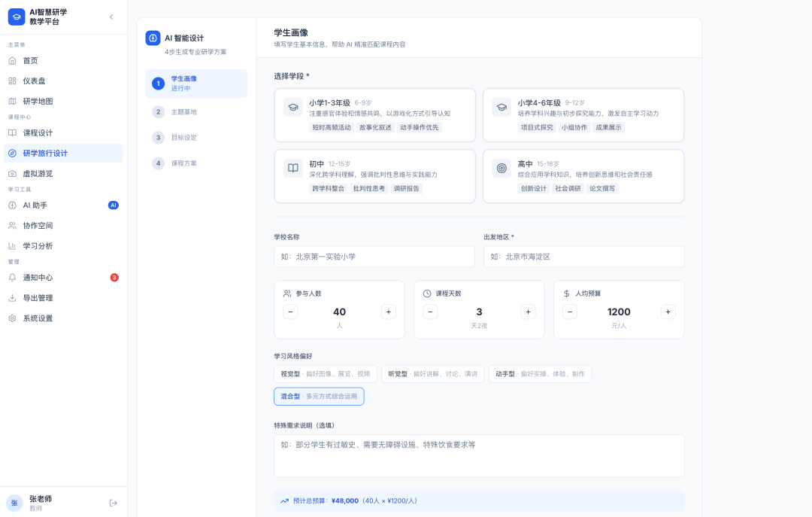This screenshot has width=812, height=517.
Task: Click the AI 智能设计 brain icon
Action: click(x=153, y=38)
